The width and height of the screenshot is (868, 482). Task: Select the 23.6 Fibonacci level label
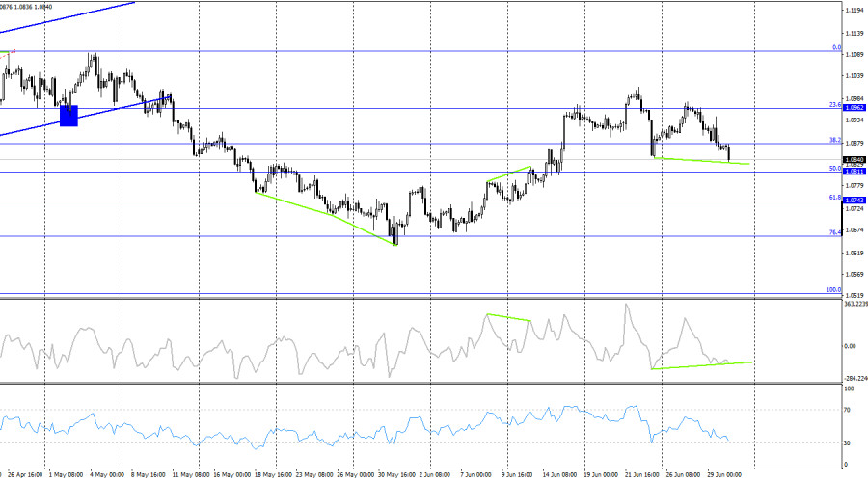pyautogui.click(x=834, y=105)
